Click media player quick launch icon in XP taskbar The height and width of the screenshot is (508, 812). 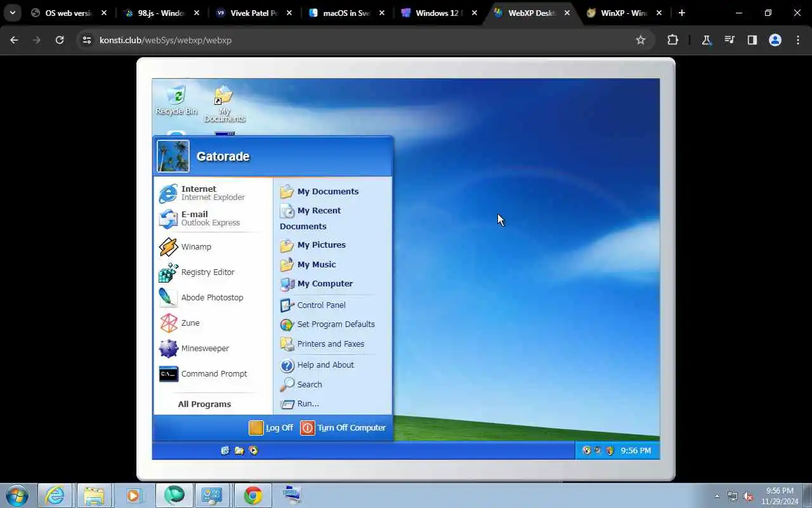[254, 450]
